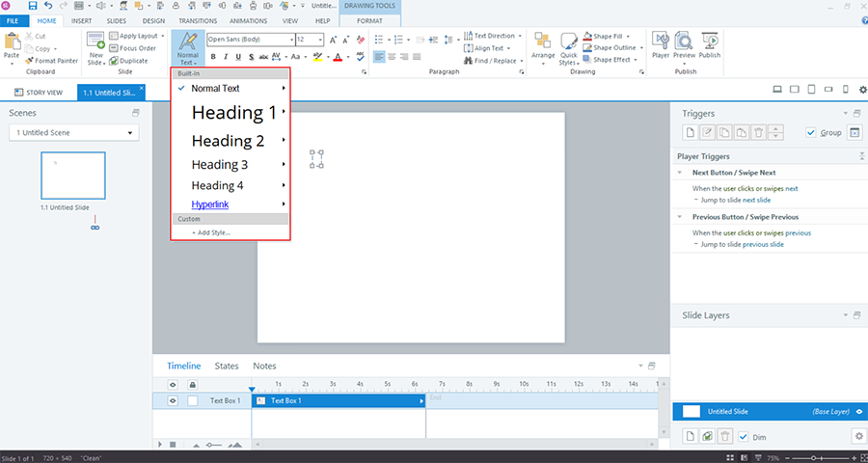Toggle visibility of all timeline objects
868x463 pixels.
[173, 384]
